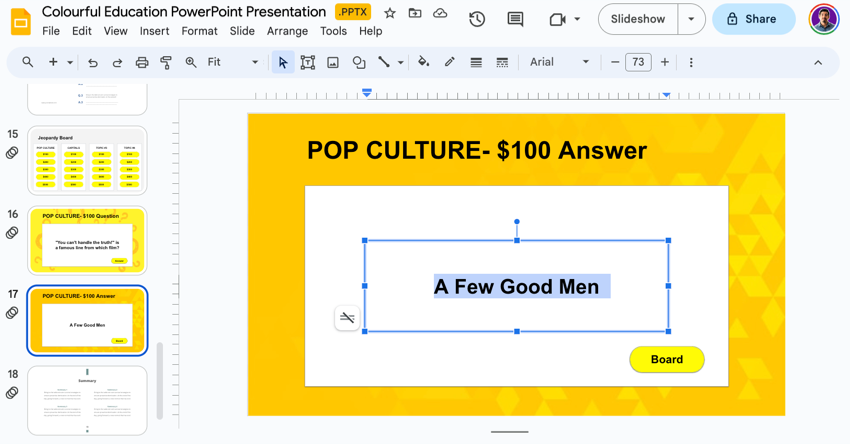Star this presentation
Screen dimensions: 850x444
point(390,13)
